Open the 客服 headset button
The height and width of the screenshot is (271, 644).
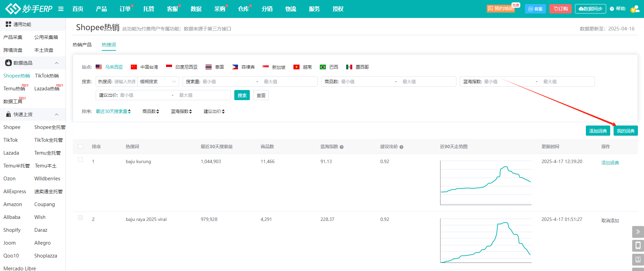click(535, 9)
